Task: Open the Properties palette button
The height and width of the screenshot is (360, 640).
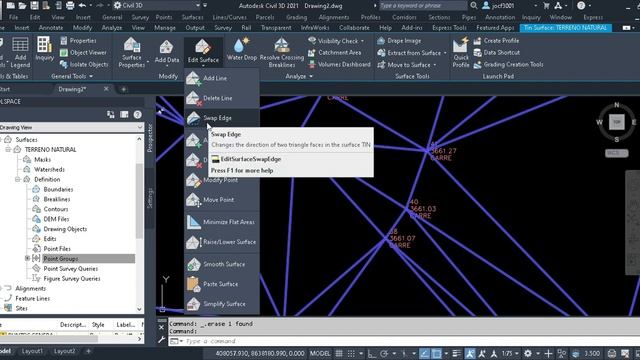Action: point(78,41)
